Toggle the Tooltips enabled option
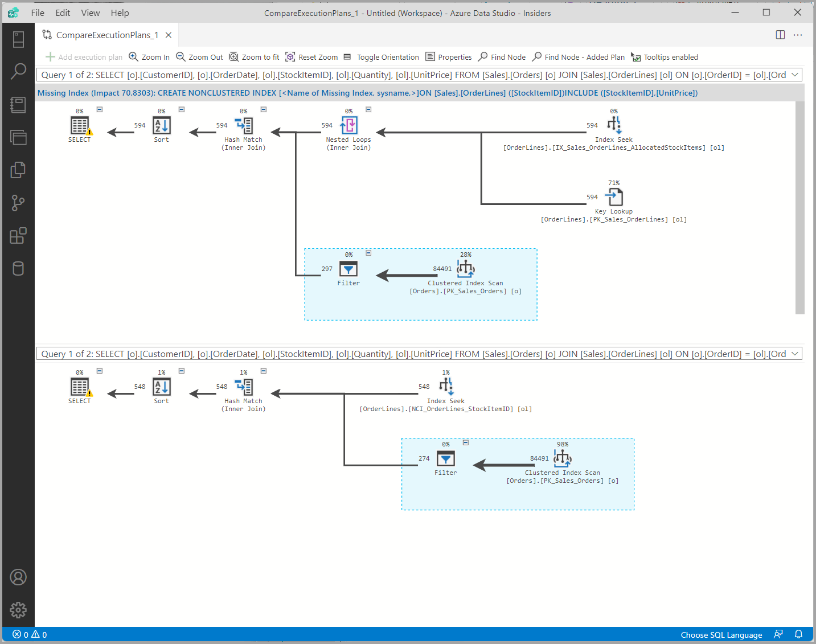 click(664, 57)
